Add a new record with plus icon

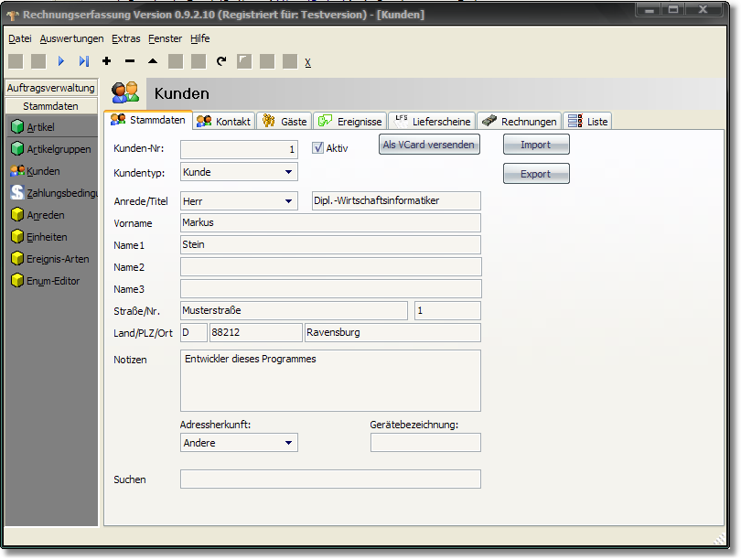[x=107, y=61]
